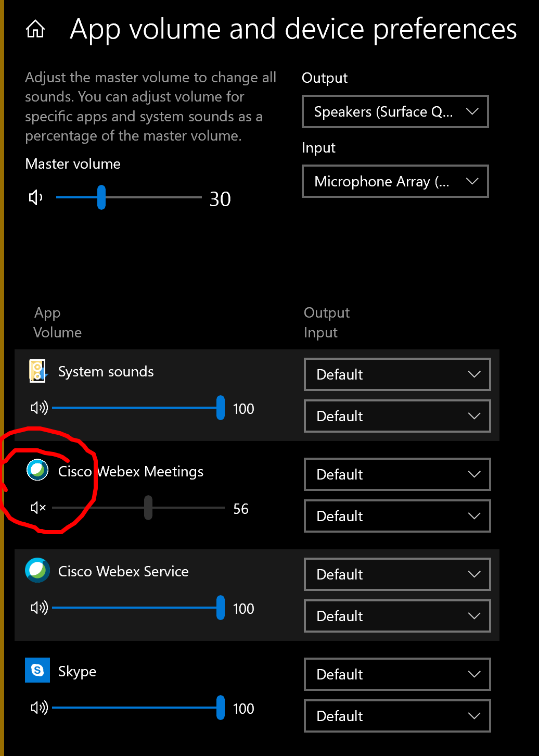Open Skype output device dropdown
The width and height of the screenshot is (539, 756).
tap(397, 674)
